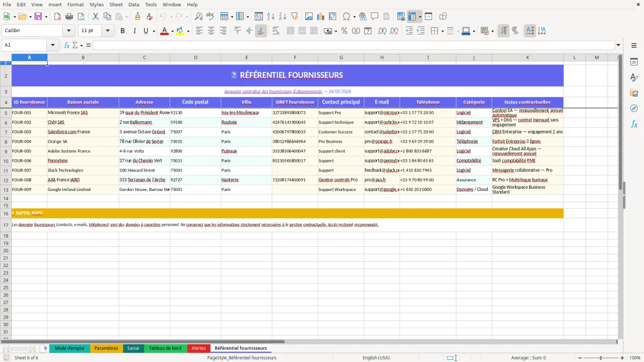Select row header 9

point(6,151)
